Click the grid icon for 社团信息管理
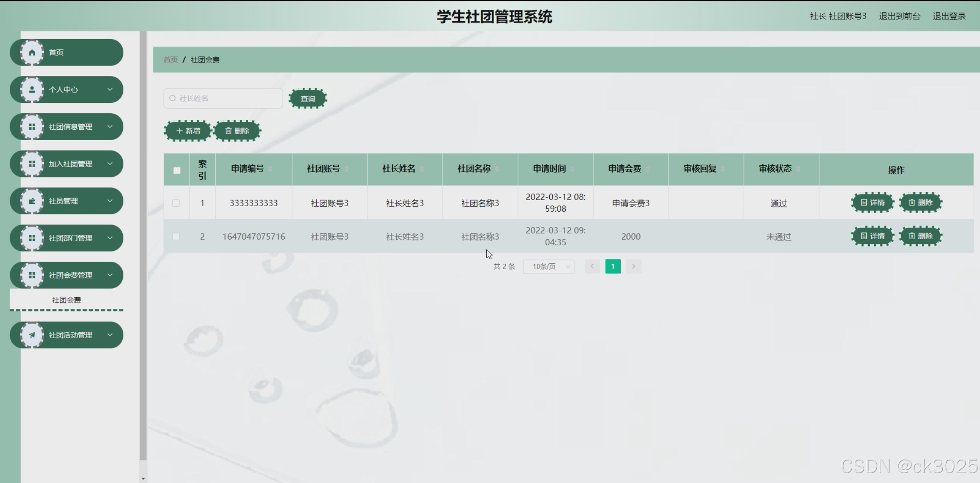Viewport: 980px width, 483px height. pyautogui.click(x=32, y=127)
